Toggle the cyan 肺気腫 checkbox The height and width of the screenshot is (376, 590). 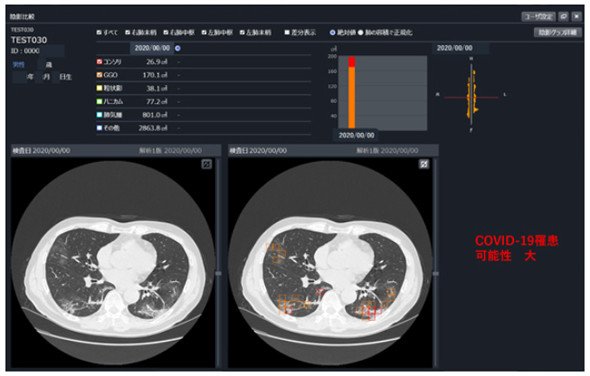[99, 114]
